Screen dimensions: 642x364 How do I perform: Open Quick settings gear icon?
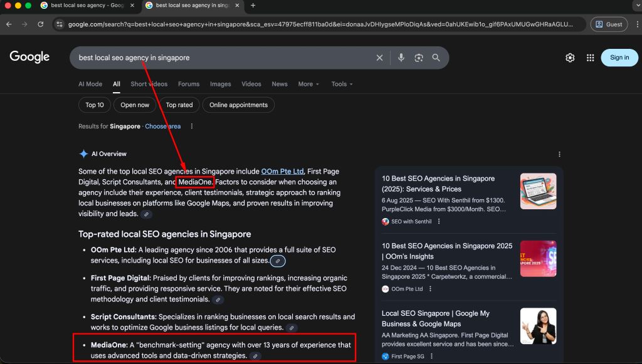coord(570,58)
